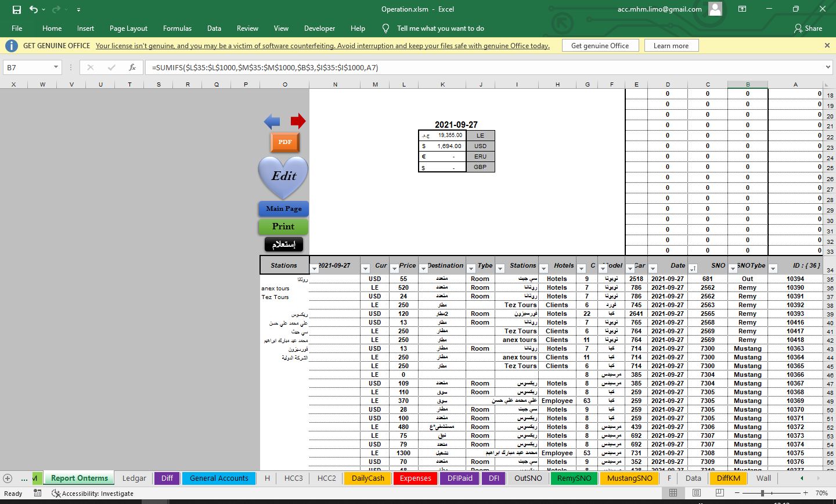Switch to Page Layout view

pyautogui.click(x=696, y=493)
